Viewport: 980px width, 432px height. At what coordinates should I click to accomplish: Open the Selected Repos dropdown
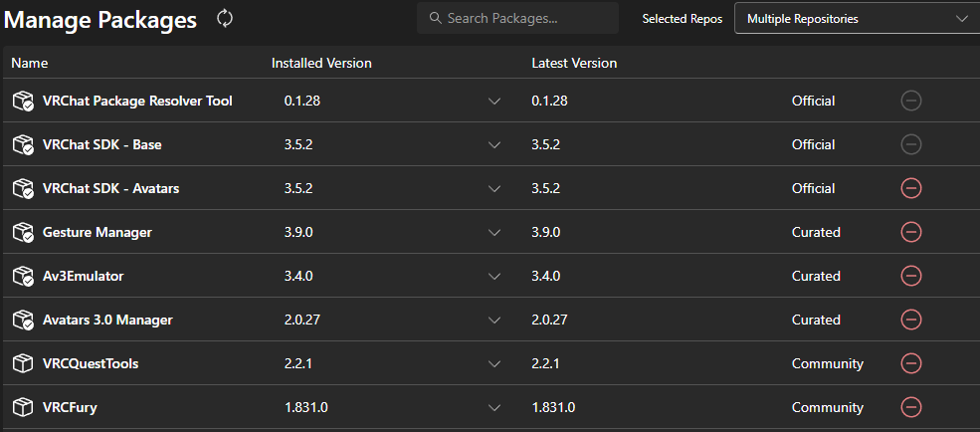858,19
